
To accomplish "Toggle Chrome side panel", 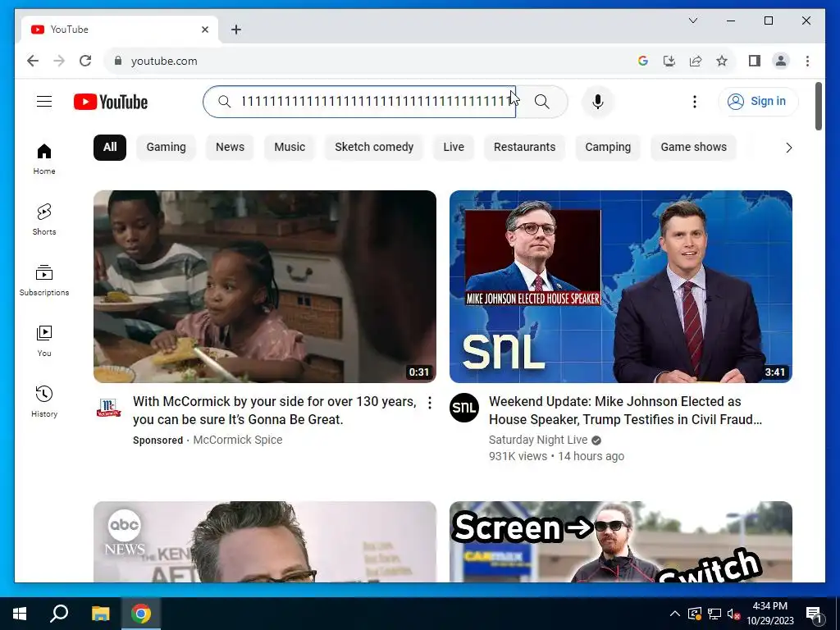I will click(755, 61).
